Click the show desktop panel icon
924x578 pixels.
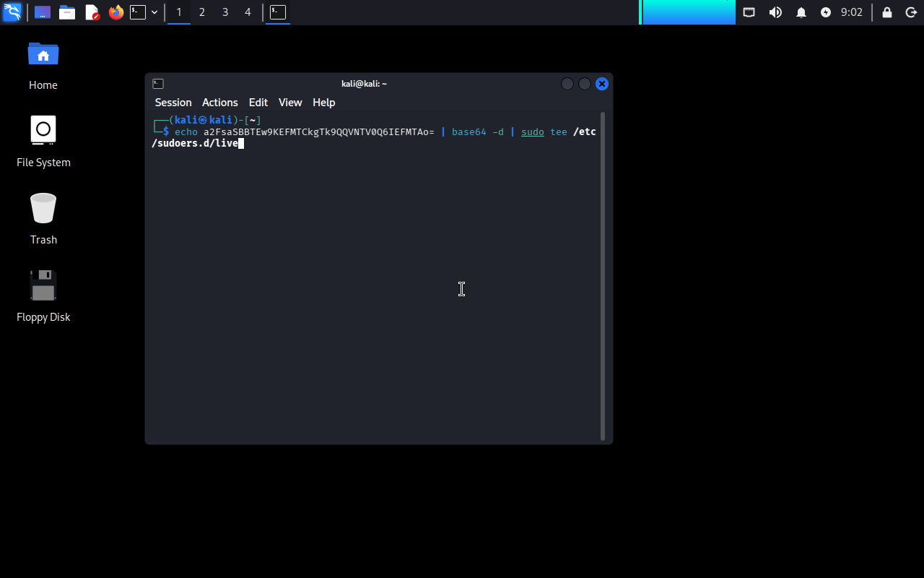pos(43,12)
